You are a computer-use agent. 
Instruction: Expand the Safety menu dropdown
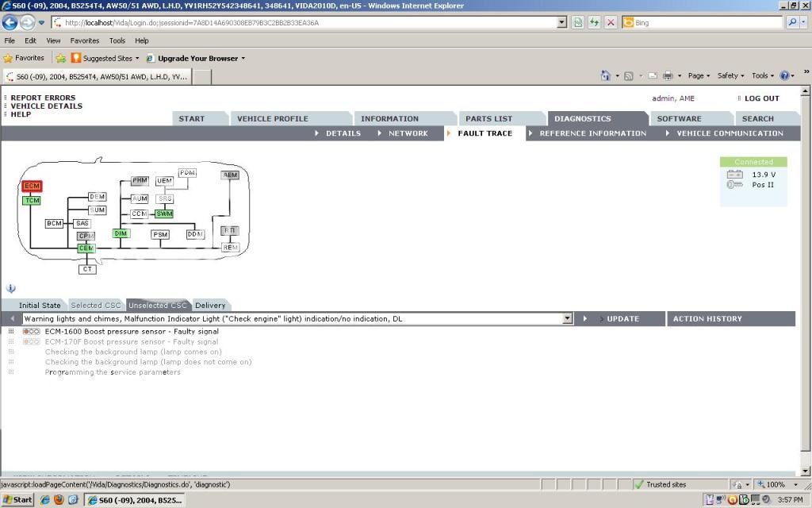(x=730, y=75)
